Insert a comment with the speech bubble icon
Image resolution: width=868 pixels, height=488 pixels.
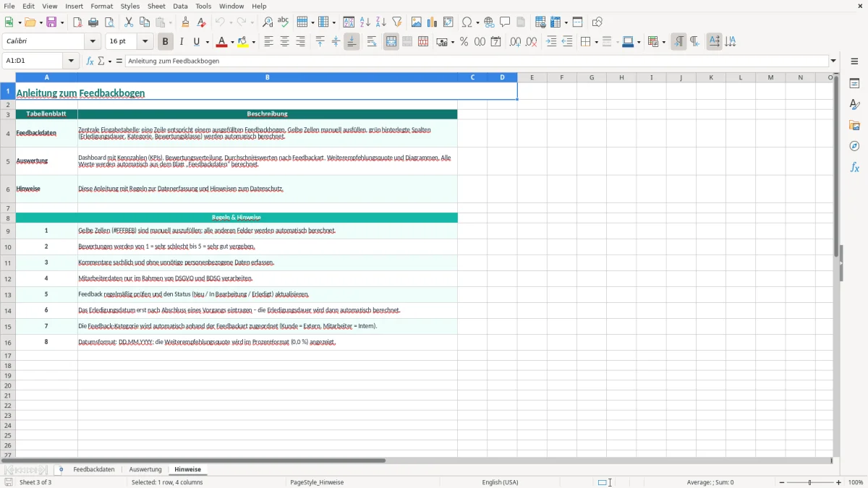click(x=505, y=22)
